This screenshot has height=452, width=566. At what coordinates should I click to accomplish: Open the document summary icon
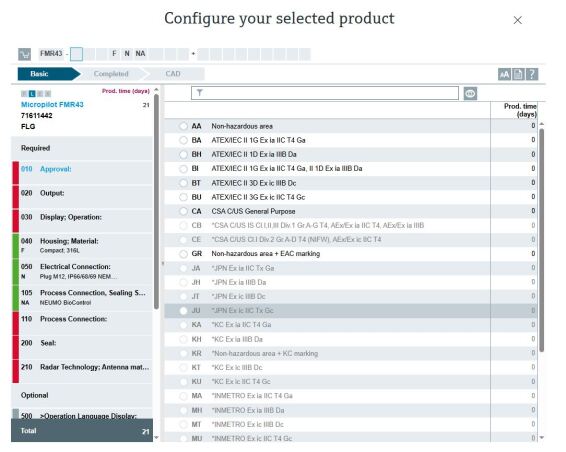[x=518, y=74]
